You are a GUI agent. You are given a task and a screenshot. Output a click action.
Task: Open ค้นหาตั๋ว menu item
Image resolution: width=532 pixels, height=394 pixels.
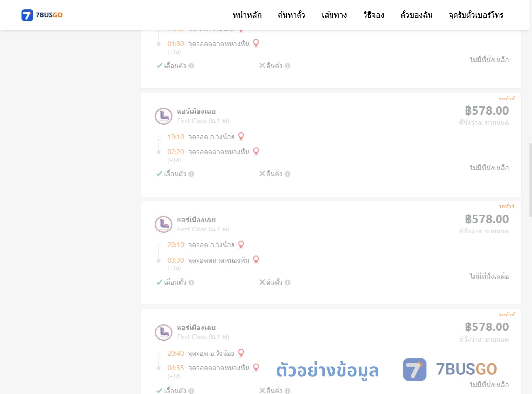click(292, 15)
